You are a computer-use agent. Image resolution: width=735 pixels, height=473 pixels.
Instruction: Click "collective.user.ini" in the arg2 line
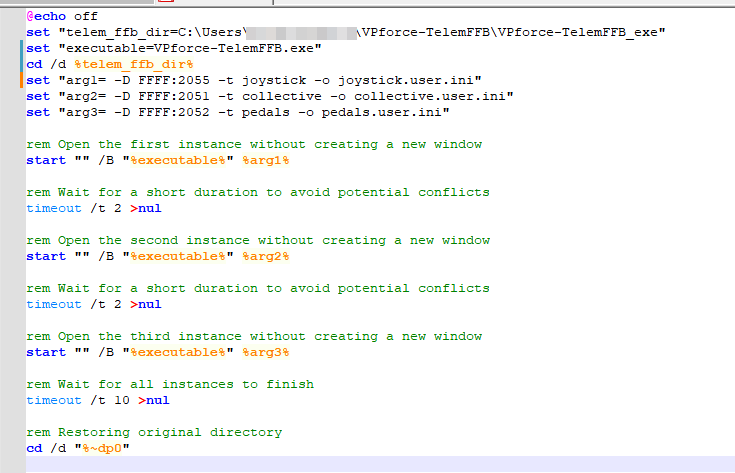(430, 97)
